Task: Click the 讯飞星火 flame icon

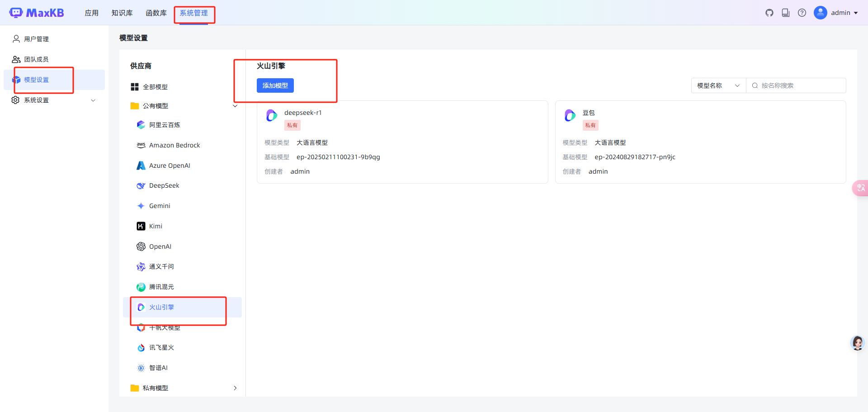Action: [x=141, y=348]
